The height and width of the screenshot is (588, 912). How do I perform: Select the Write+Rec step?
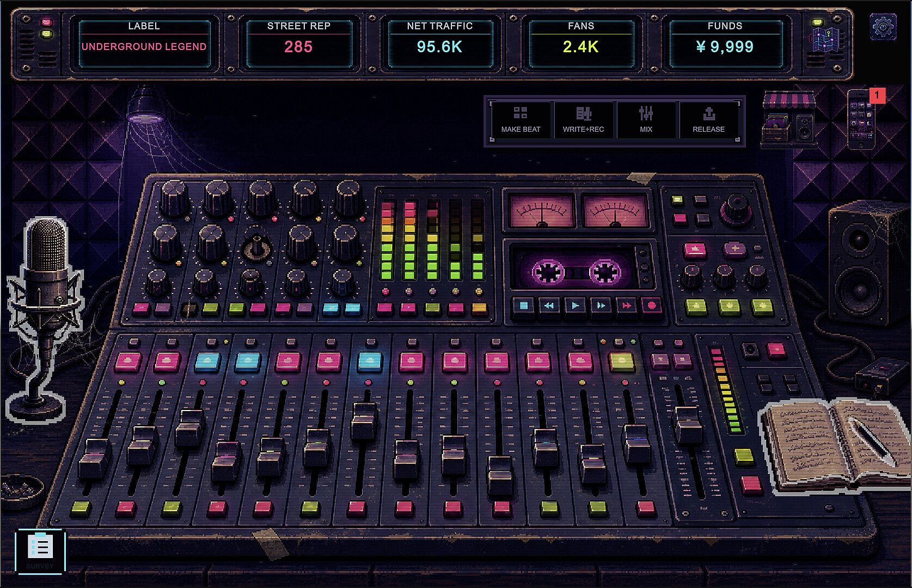coord(583,120)
